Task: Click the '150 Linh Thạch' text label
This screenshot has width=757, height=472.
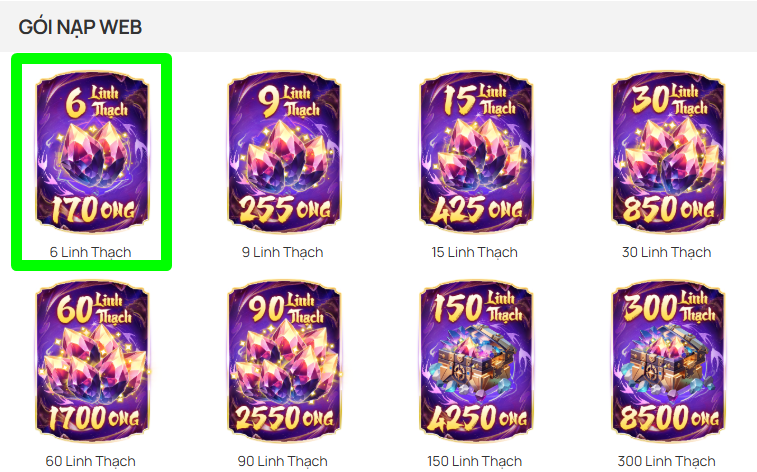Action: [x=475, y=461]
